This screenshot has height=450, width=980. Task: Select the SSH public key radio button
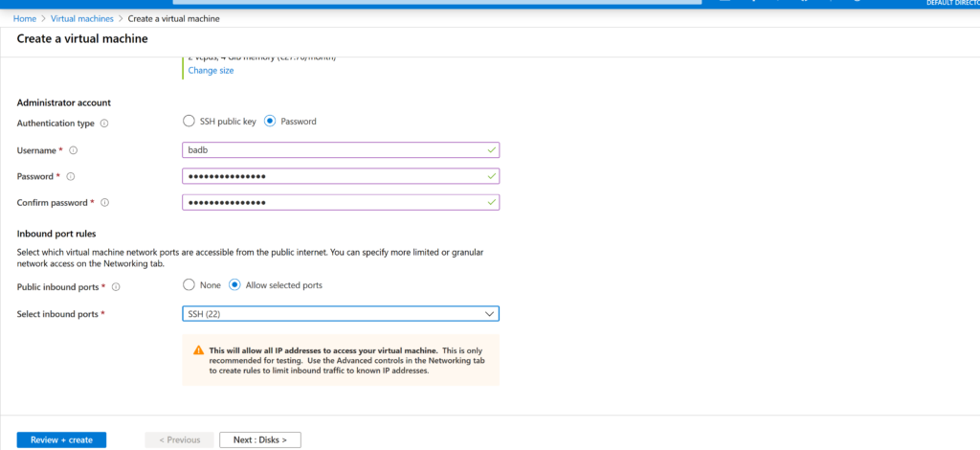pyautogui.click(x=189, y=122)
